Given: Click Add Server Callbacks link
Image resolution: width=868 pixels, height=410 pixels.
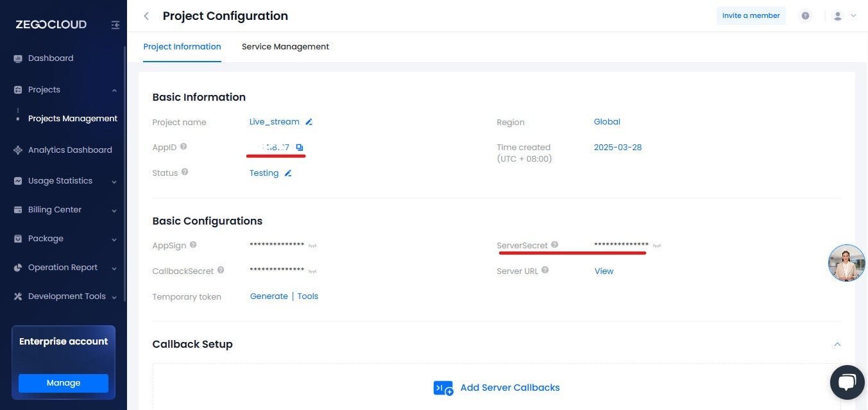Looking at the screenshot, I should (x=510, y=388).
